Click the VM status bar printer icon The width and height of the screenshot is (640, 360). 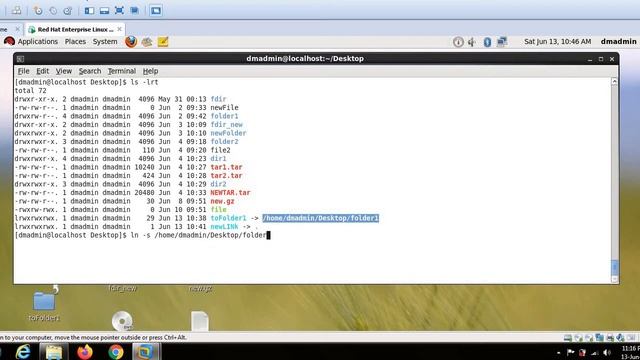pyautogui.click(x=610, y=338)
